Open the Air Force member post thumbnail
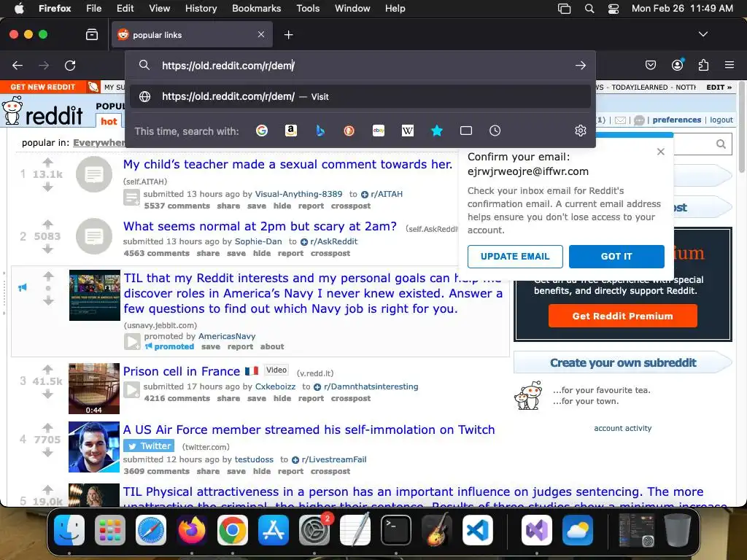 point(94,447)
